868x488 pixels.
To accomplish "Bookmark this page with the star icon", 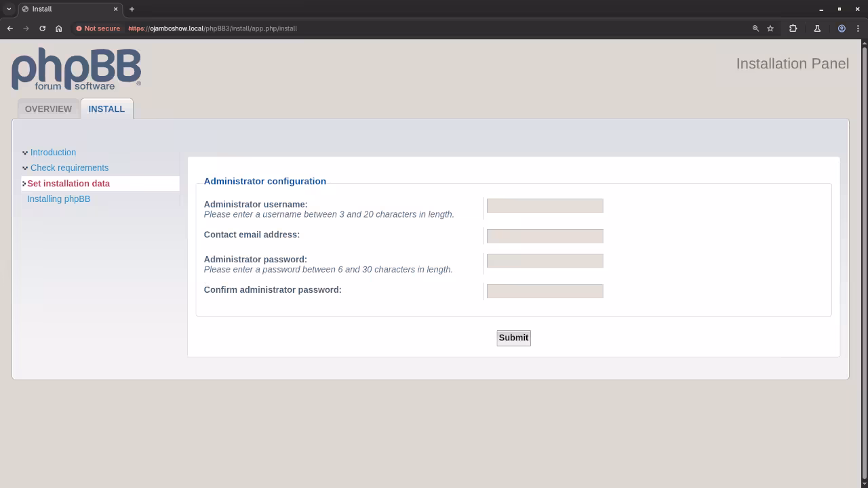I will [770, 28].
